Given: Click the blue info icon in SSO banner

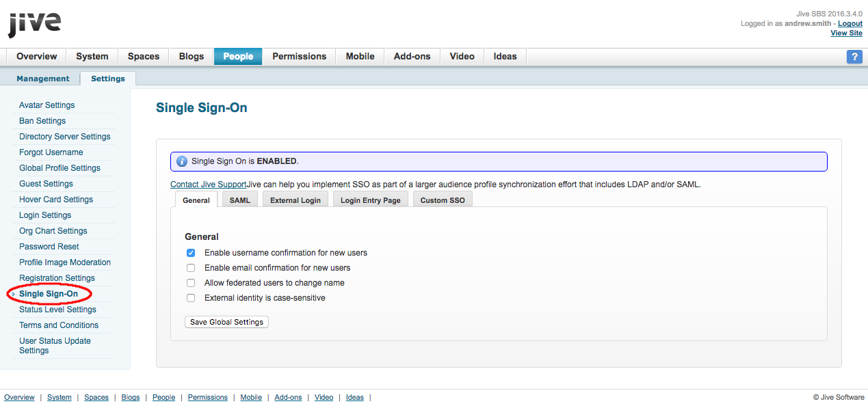Looking at the screenshot, I should [182, 161].
